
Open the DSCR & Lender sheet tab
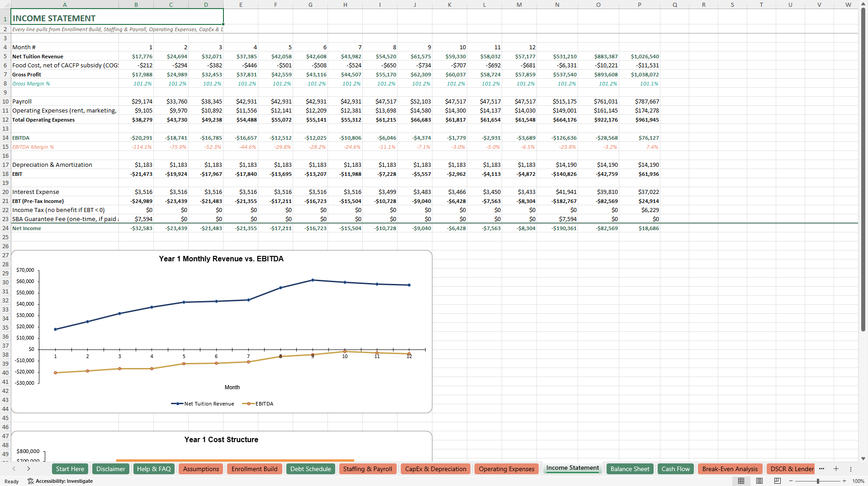coord(792,469)
